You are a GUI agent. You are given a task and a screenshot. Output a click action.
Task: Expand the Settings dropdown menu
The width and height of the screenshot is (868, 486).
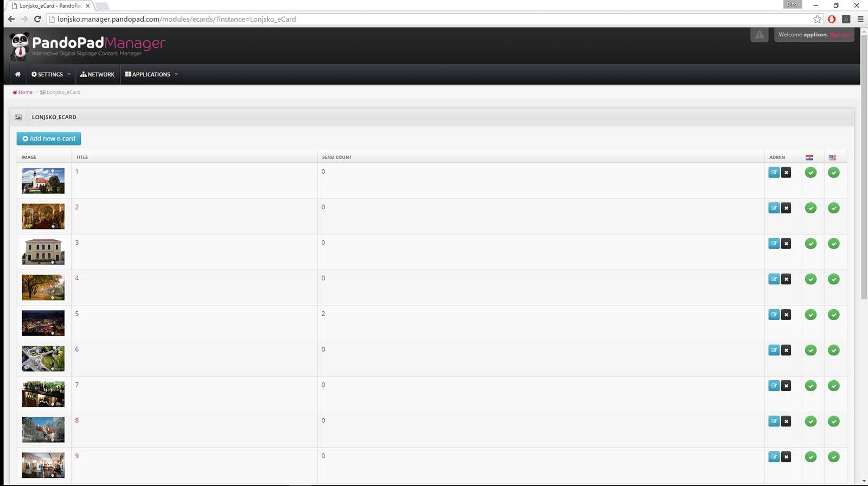51,74
